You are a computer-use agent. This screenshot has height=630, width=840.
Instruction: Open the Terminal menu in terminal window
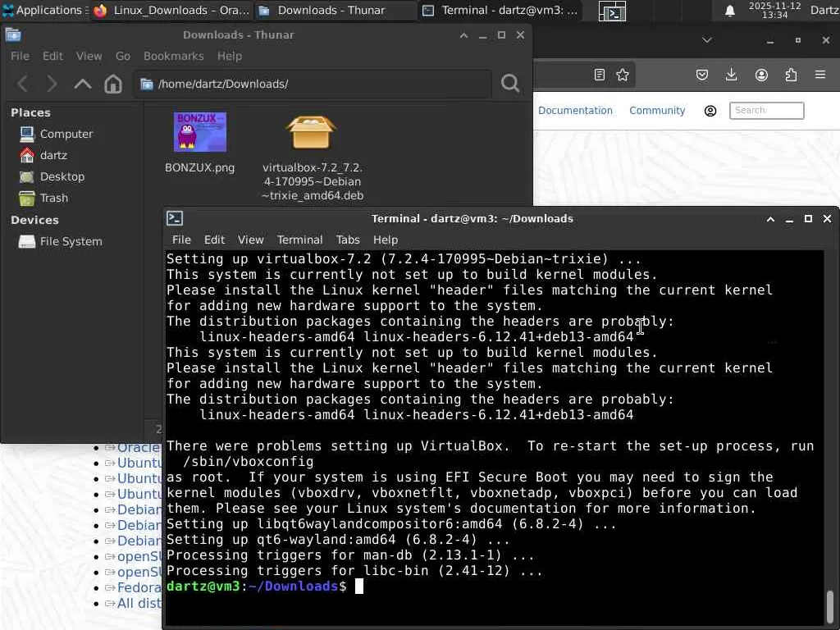(x=299, y=240)
